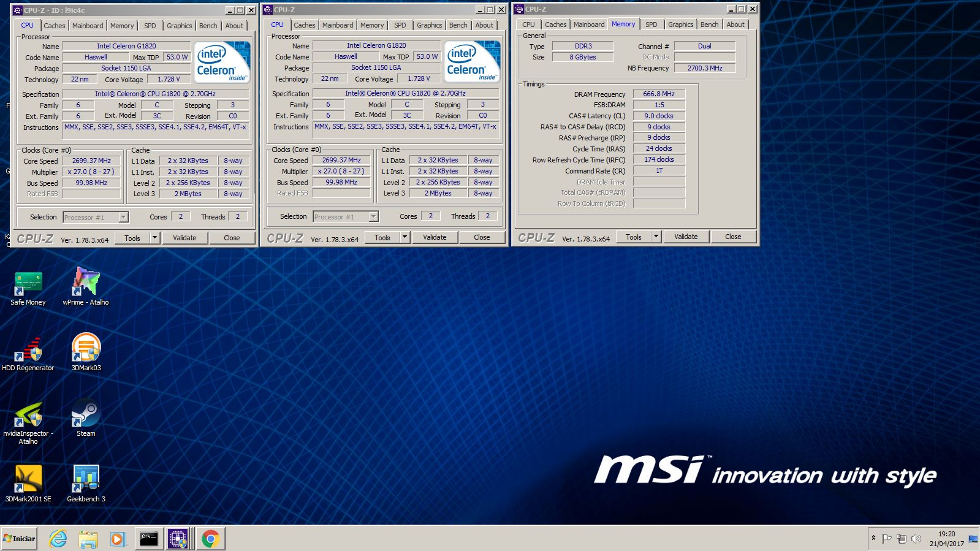Click the taskbar clock showing 19:20
Viewport: 980px width, 551px height.
tap(946, 539)
